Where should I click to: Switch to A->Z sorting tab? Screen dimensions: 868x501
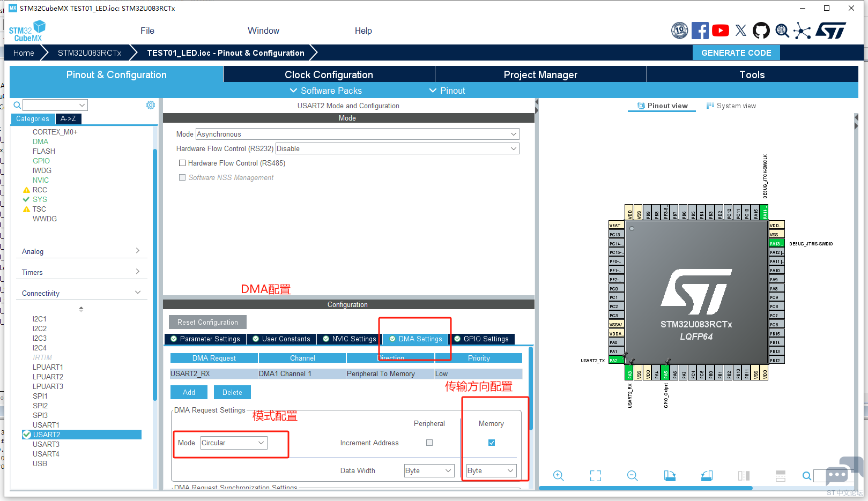click(x=68, y=119)
